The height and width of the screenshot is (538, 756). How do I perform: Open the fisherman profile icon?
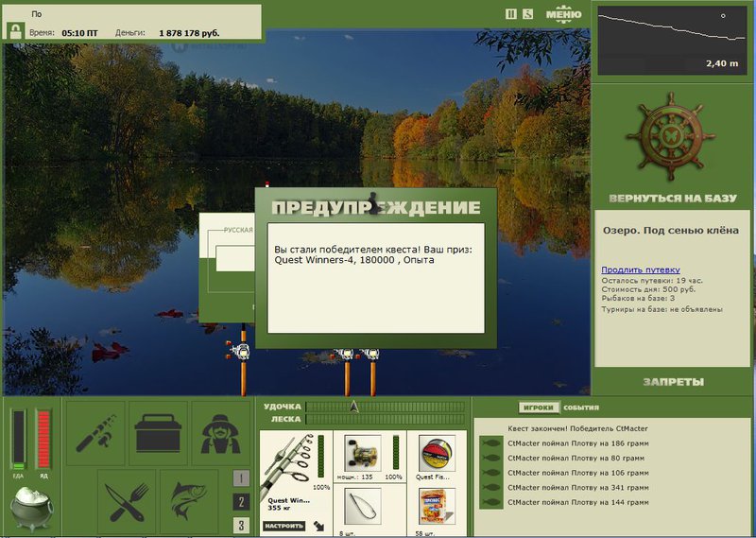click(220, 433)
